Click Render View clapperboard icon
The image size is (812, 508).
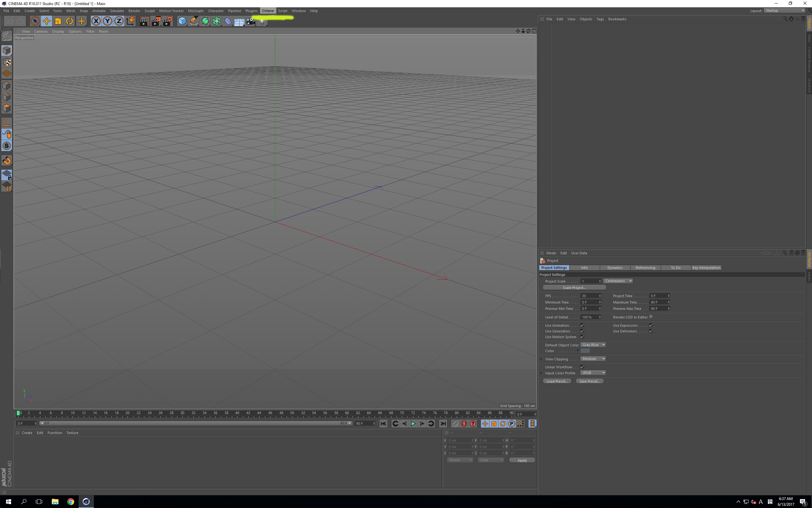[144, 21]
